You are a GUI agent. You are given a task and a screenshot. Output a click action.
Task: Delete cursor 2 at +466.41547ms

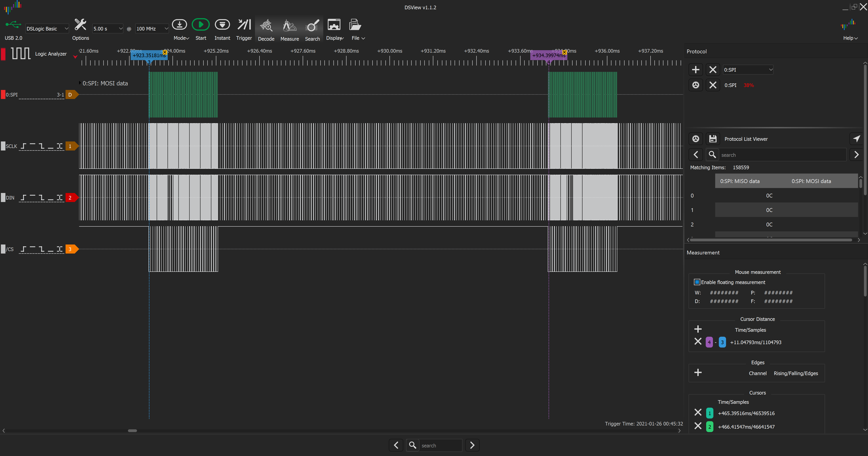click(x=698, y=426)
